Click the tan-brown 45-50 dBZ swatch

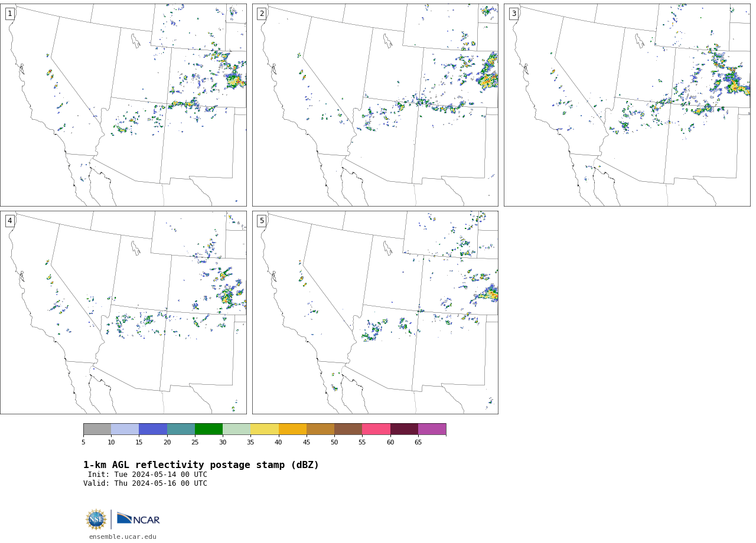(320, 429)
